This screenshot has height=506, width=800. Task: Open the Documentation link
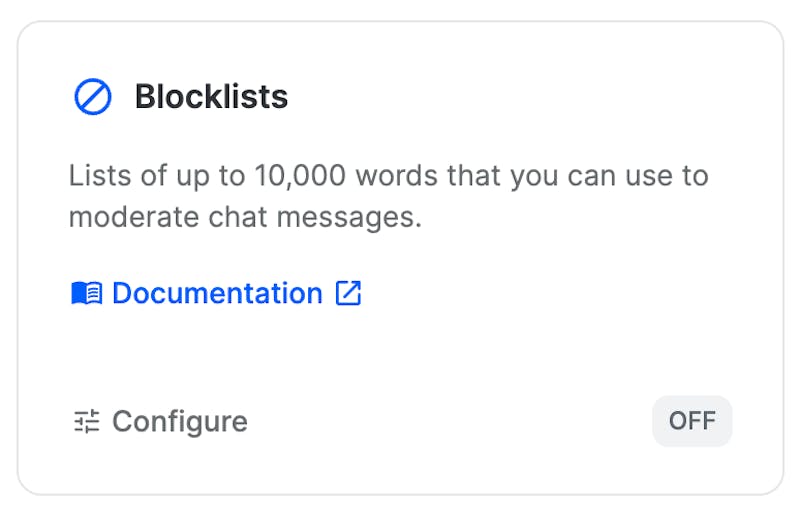(x=217, y=293)
